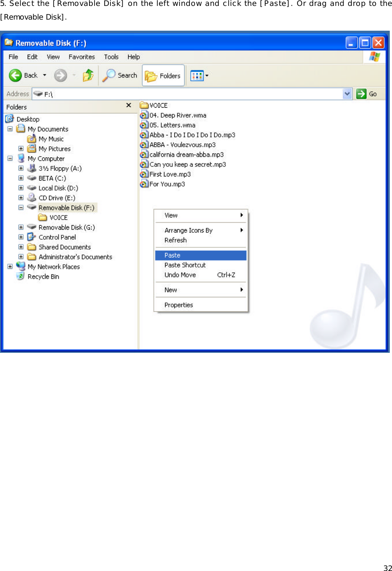Screen dimensions: 392x571
Task: Expand the My Pictures tree node
Action: click(x=21, y=149)
